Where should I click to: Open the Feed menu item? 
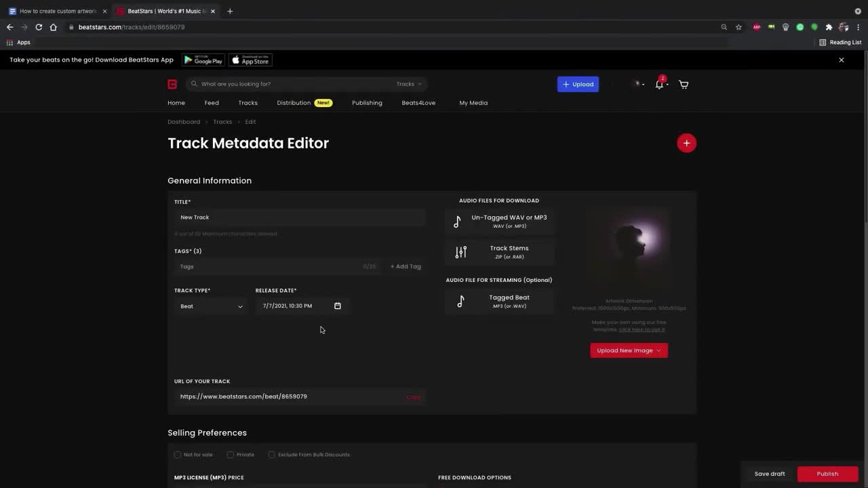click(212, 103)
